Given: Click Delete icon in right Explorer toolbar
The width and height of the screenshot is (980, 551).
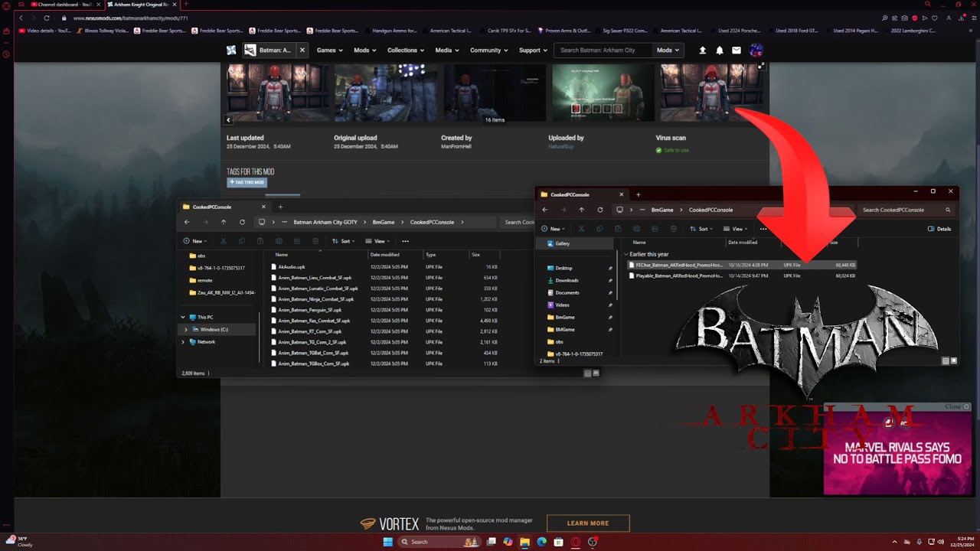Looking at the screenshot, I should click(674, 229).
